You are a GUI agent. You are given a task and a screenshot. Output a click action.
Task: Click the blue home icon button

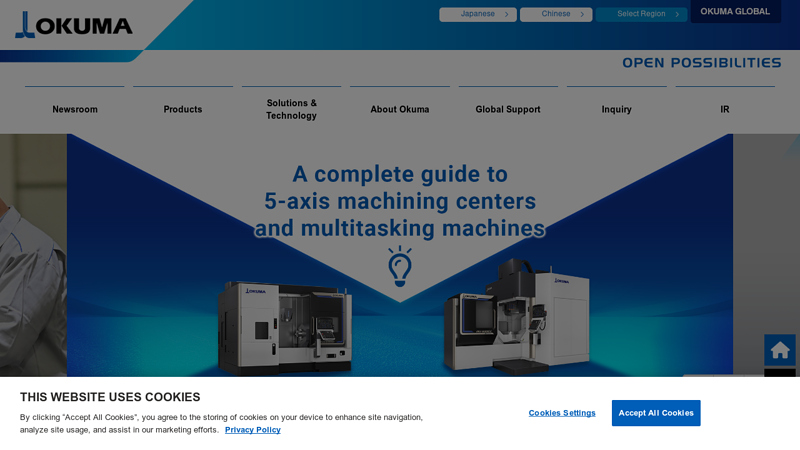coord(780,350)
